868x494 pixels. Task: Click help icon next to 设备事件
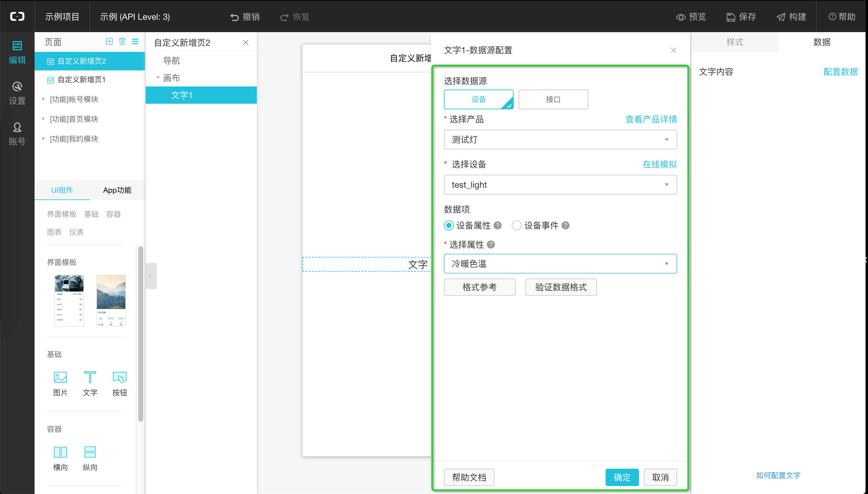565,225
